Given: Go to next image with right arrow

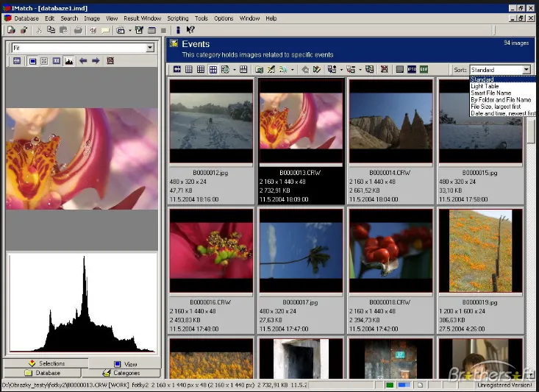Looking at the screenshot, I should (x=96, y=61).
